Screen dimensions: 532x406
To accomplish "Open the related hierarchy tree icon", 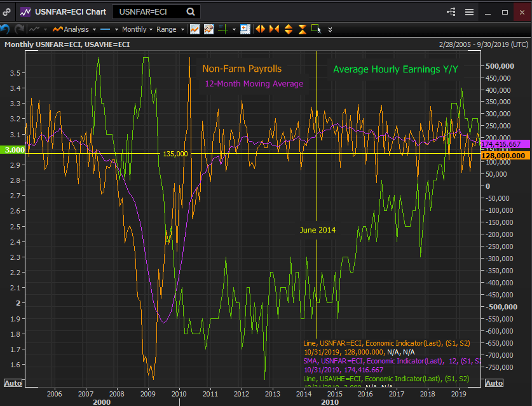I will pyautogui.click(x=452, y=11).
